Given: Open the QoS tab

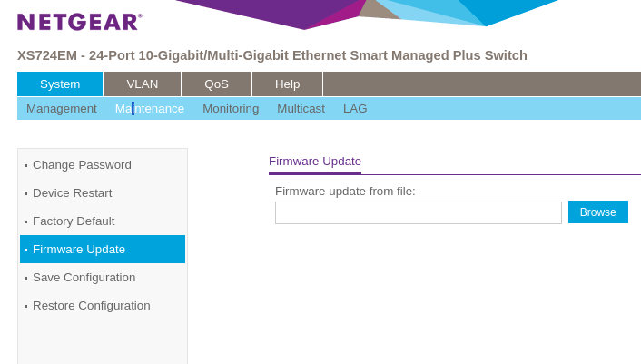Looking at the screenshot, I should click(x=216, y=84).
